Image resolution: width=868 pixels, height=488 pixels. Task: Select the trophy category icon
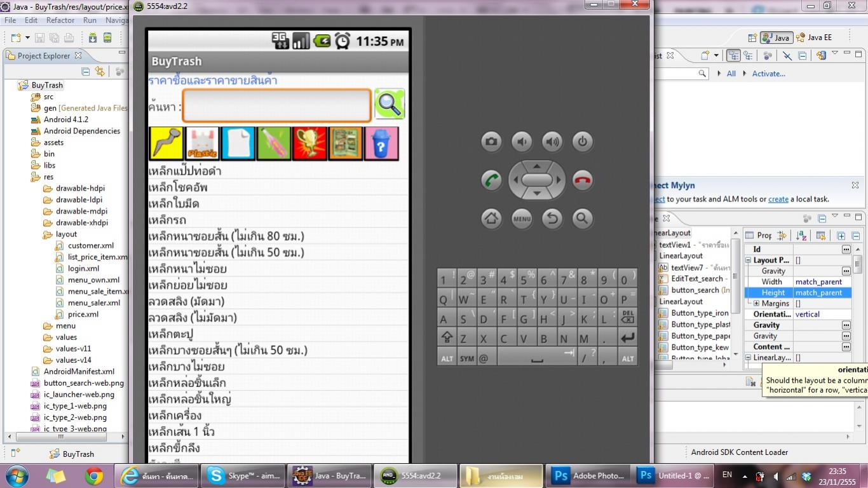coord(310,144)
